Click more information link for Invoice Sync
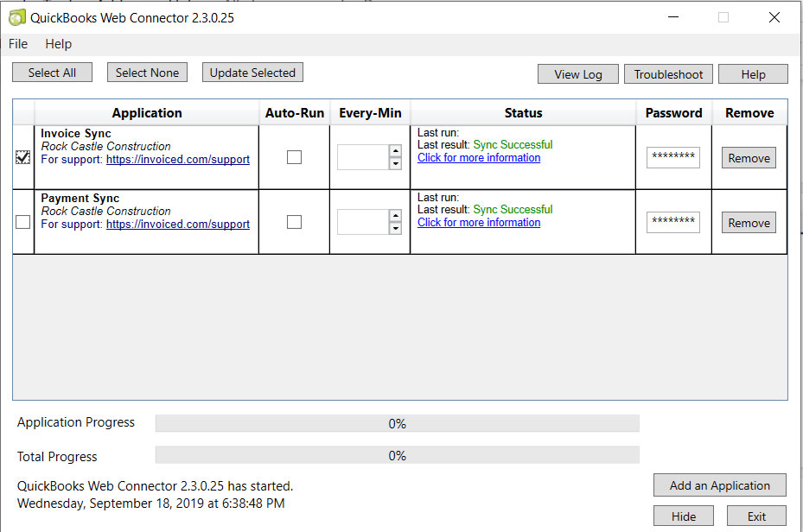Screen dimensions: 803x532 479,157
